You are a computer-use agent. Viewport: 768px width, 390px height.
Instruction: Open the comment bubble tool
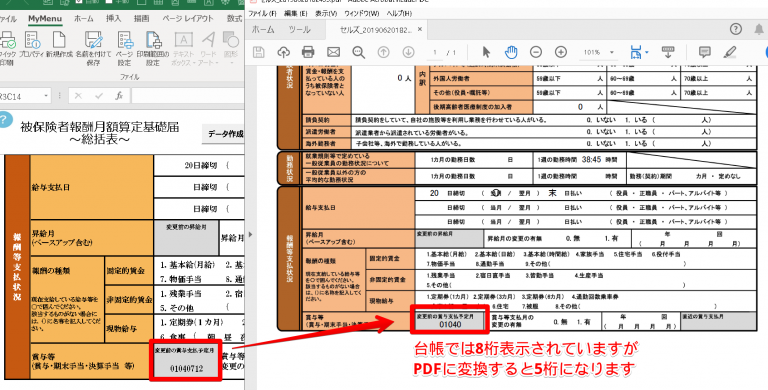click(705, 52)
